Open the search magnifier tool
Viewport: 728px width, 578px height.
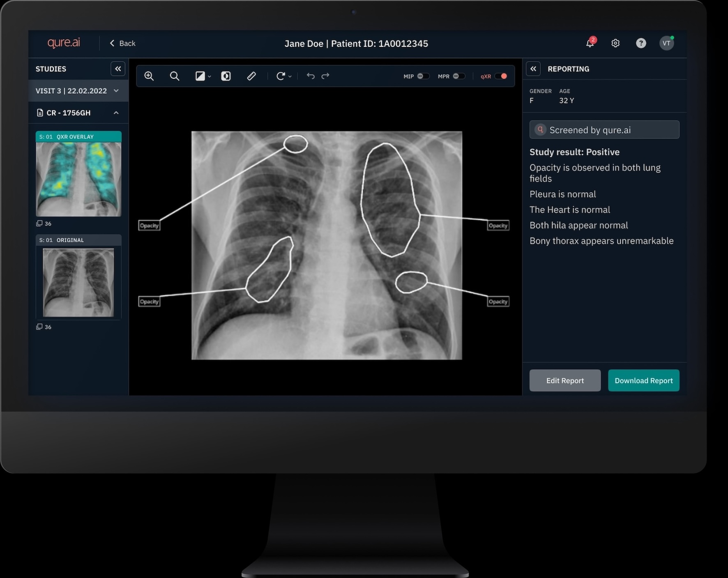pos(175,76)
